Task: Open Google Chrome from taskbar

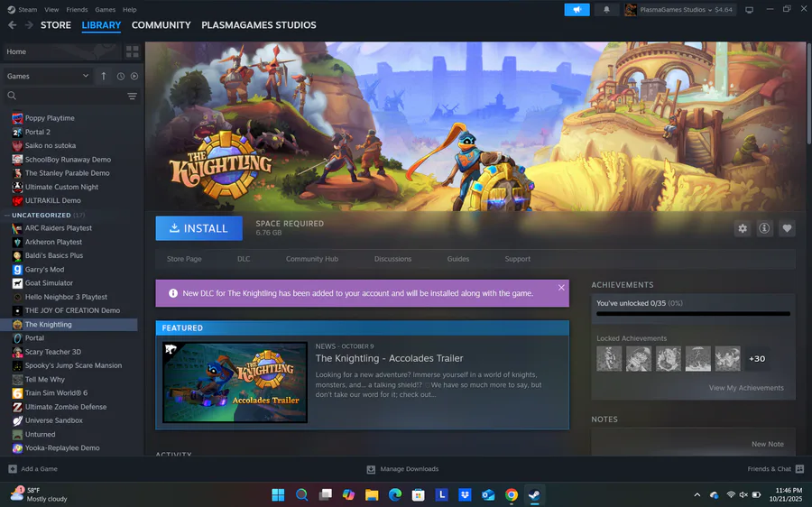Action: (x=512, y=494)
